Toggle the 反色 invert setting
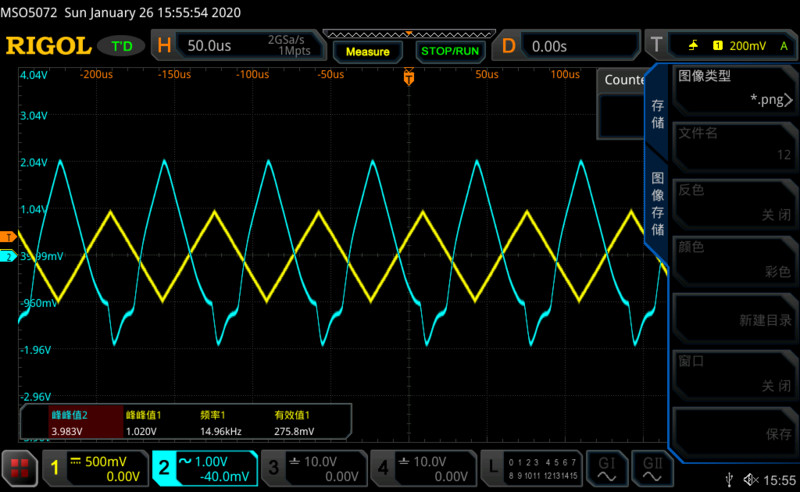The width and height of the screenshot is (800, 492). (x=734, y=202)
